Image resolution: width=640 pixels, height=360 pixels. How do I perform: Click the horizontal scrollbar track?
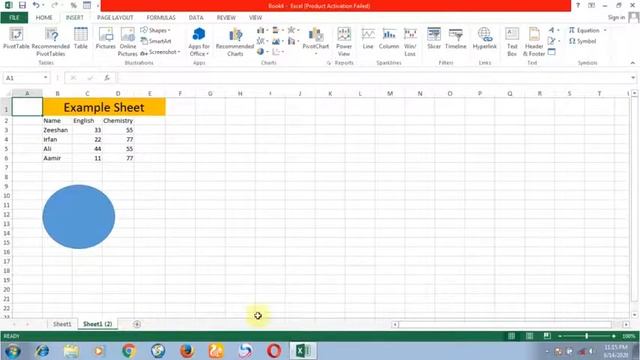[x=505, y=324]
